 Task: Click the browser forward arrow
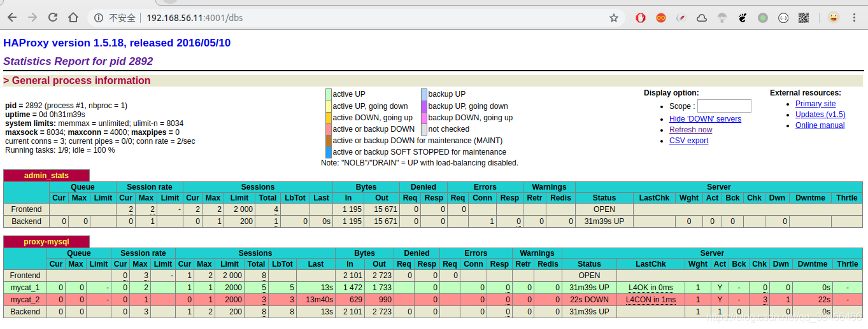[32, 18]
